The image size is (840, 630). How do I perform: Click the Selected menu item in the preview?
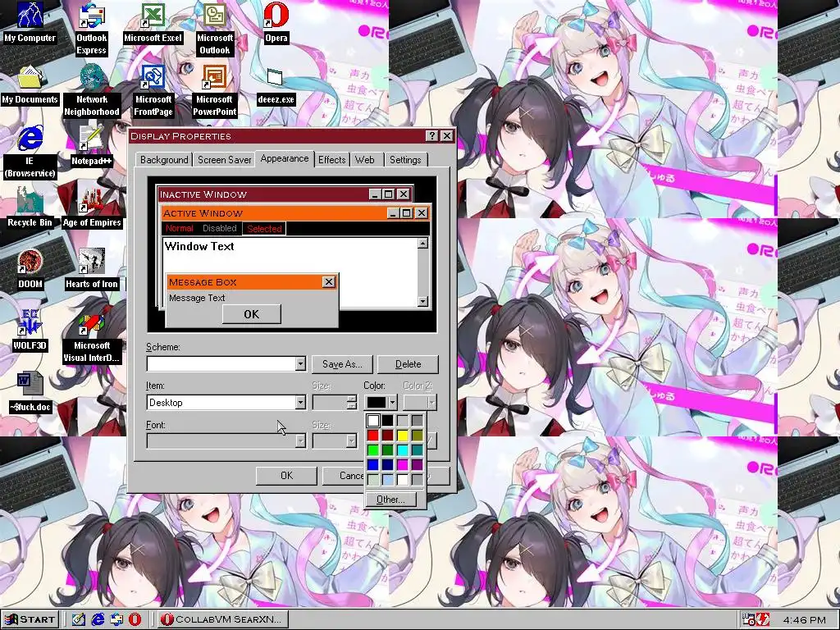tap(264, 229)
